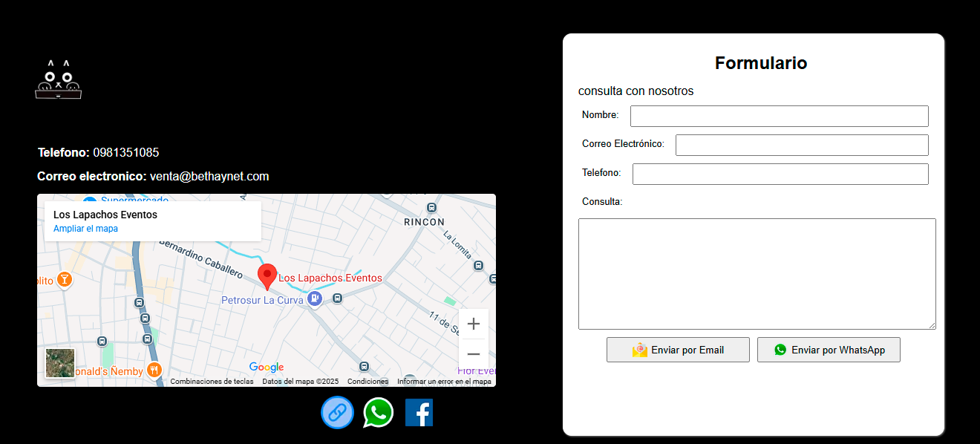Click the Ampliar el mapa link
The height and width of the screenshot is (444, 980).
coord(85,229)
